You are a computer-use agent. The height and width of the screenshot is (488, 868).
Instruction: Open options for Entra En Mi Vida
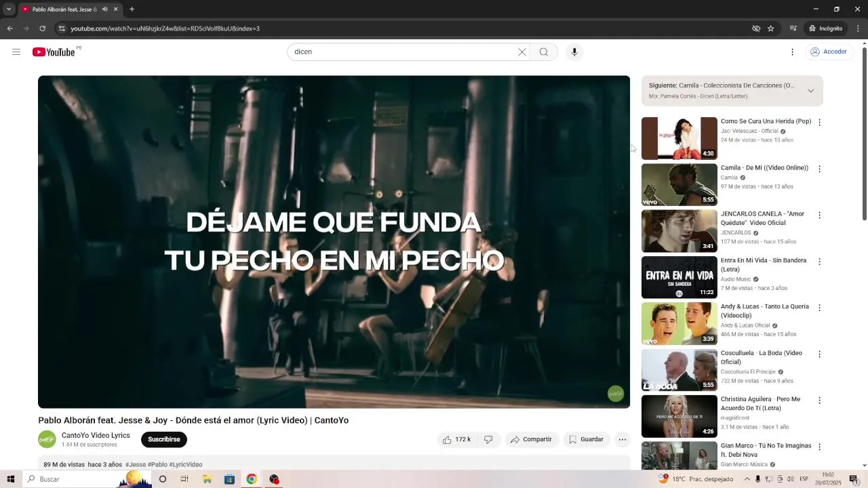(819, 261)
